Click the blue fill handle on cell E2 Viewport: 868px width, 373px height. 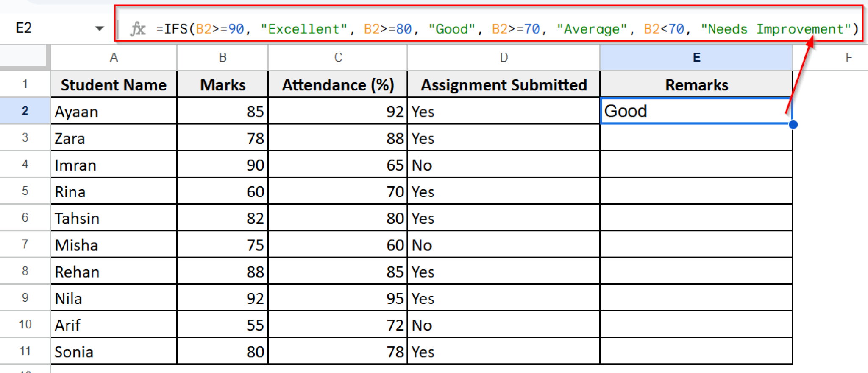[x=792, y=124]
